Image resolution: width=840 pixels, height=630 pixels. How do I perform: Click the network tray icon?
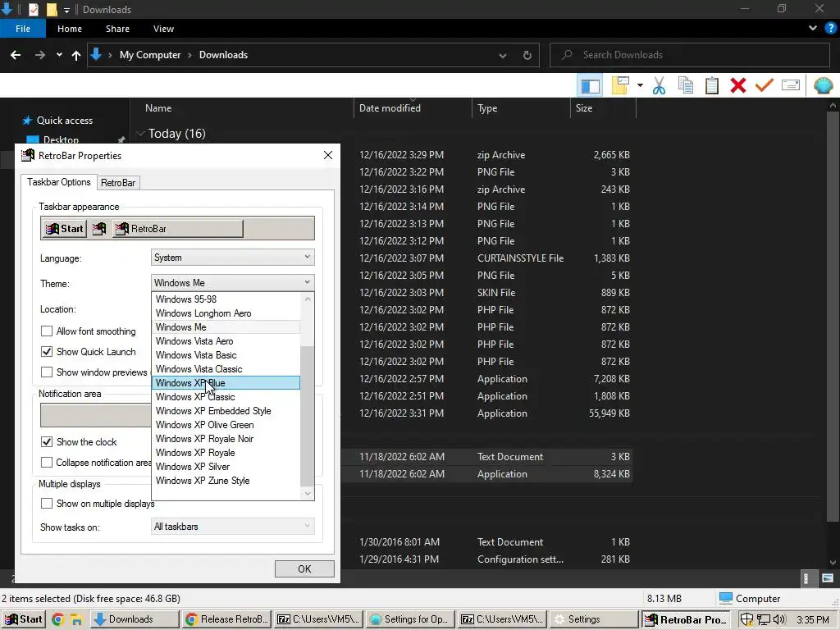[x=764, y=620]
